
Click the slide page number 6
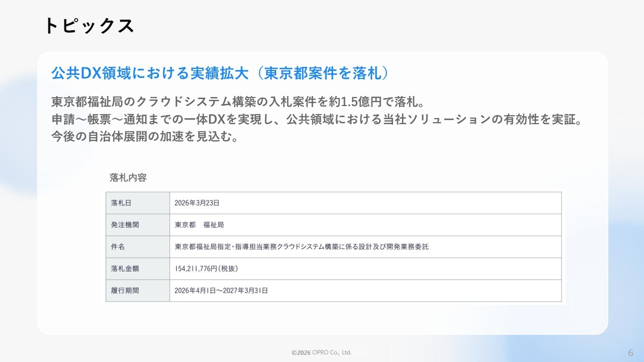630,351
